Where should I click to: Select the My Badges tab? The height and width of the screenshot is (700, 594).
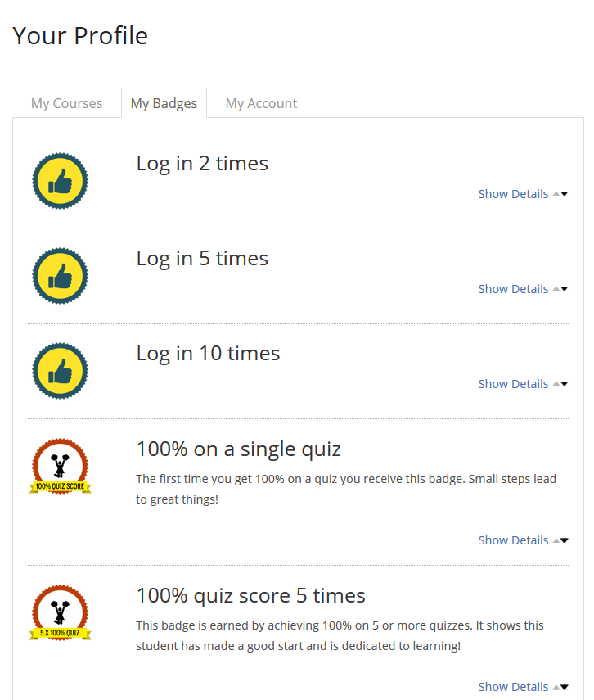[x=164, y=103]
